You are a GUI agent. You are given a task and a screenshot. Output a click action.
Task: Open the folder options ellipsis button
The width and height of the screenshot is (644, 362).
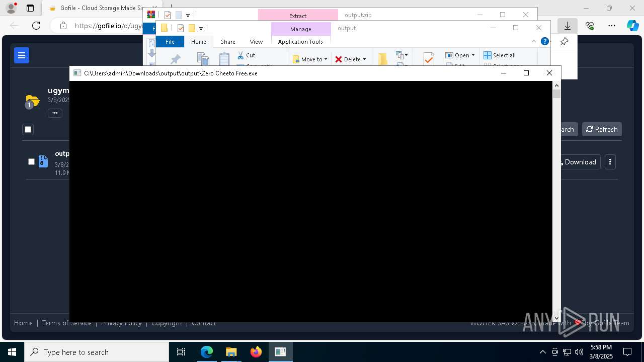[55, 113]
